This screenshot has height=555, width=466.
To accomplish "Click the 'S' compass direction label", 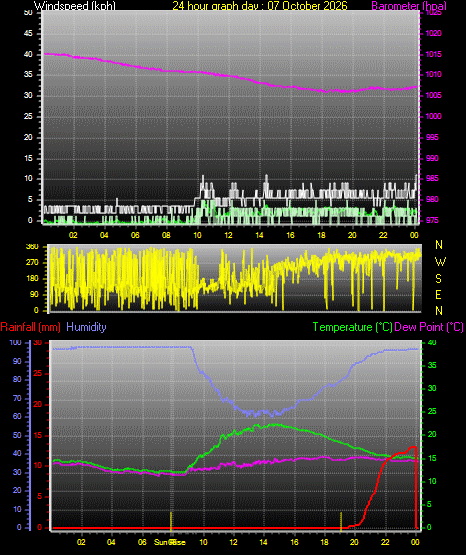I will pos(438,279).
